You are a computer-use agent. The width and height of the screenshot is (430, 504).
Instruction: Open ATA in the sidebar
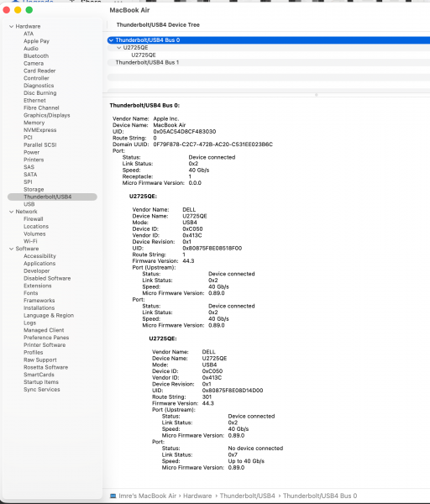pos(29,34)
